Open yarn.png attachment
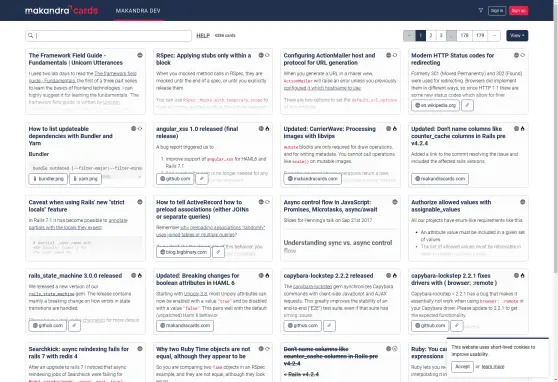 click(x=85, y=179)
